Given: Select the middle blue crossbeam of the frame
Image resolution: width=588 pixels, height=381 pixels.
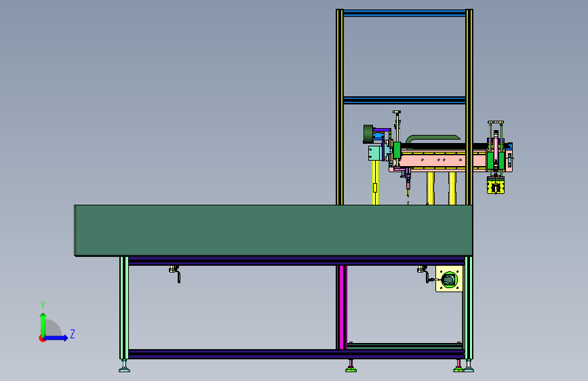Looking at the screenshot, I should click(x=404, y=100).
